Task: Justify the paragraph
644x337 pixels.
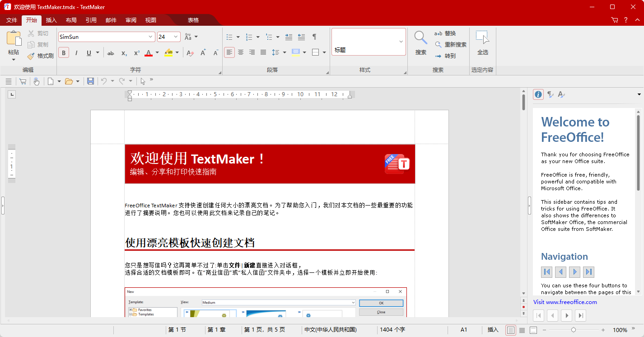Action: coord(263,52)
